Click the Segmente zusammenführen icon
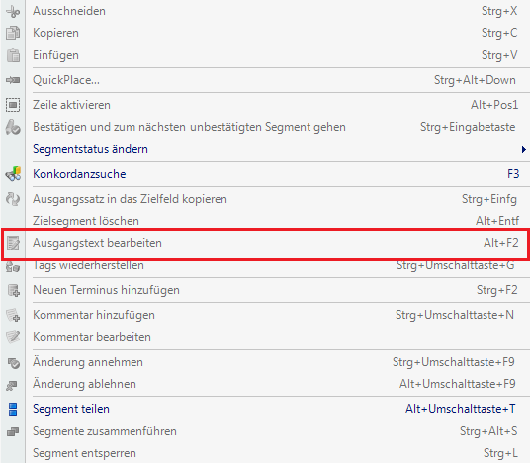The width and height of the screenshot is (530, 463). point(13,432)
